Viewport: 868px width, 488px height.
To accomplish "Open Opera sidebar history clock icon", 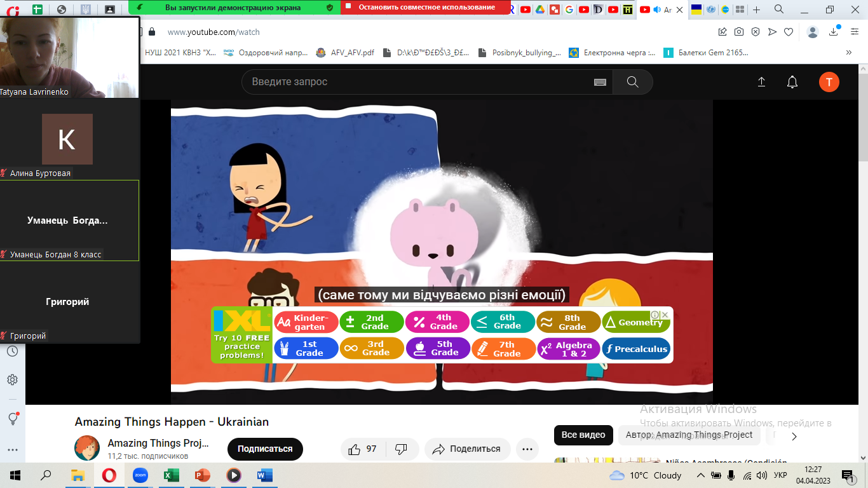I will pyautogui.click(x=12, y=351).
